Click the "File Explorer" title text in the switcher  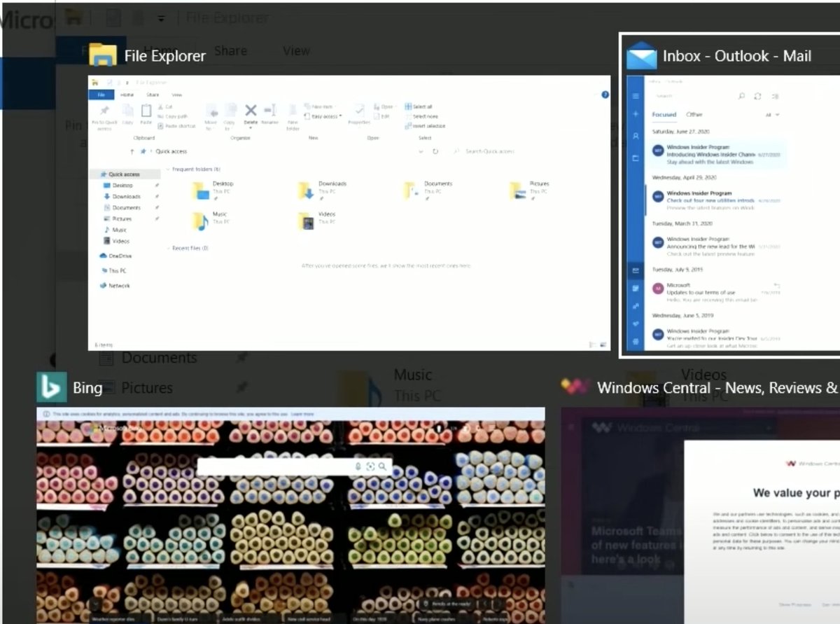pos(165,56)
